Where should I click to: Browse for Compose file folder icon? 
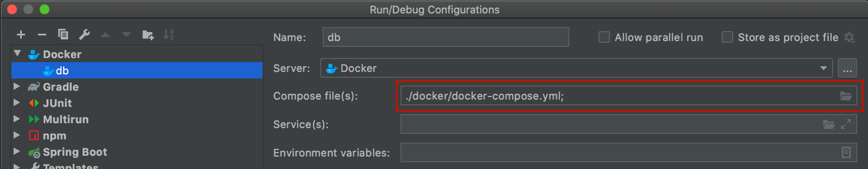coord(846,96)
